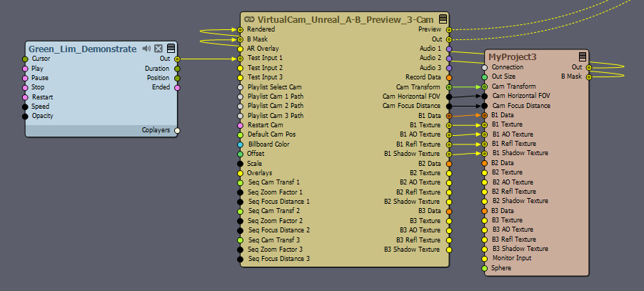644x291 pixels.
Task: Click the link icon on VirtualCam node title
Action: (x=249, y=19)
